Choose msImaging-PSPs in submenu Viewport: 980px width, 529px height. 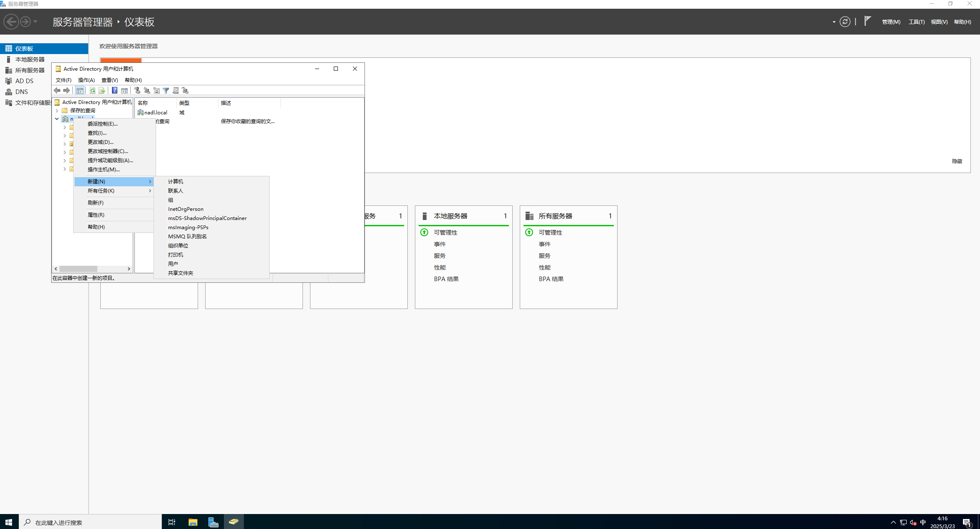click(211, 227)
